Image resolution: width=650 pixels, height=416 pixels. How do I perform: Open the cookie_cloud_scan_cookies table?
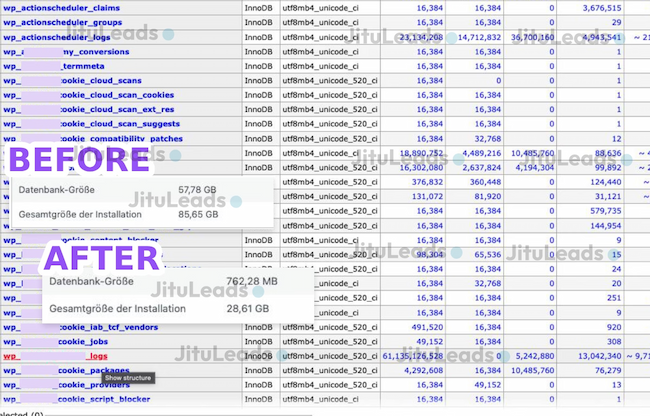89,95
